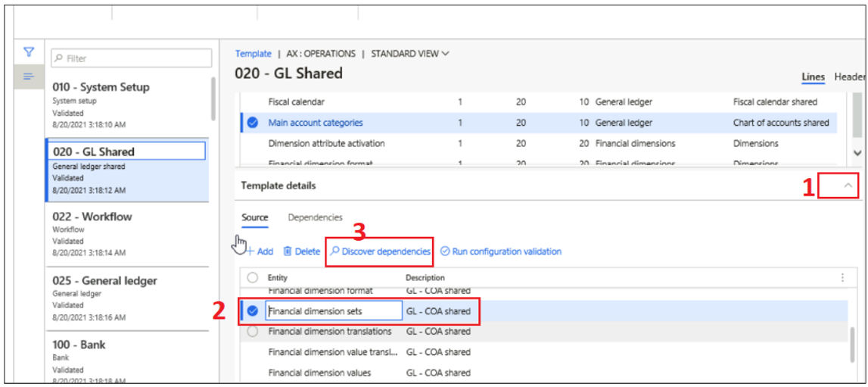Switch to the Dependencies tab

pyautogui.click(x=315, y=217)
